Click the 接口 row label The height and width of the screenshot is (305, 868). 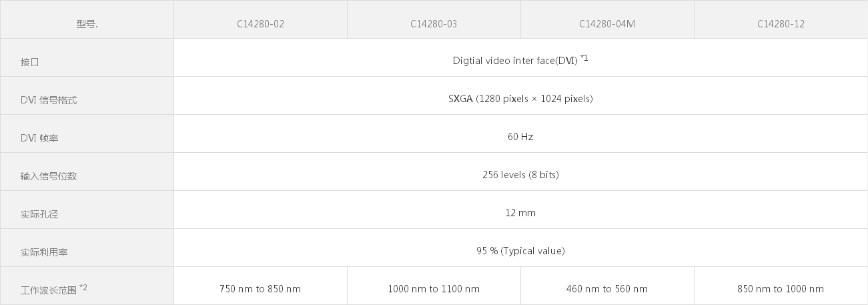click(30, 62)
